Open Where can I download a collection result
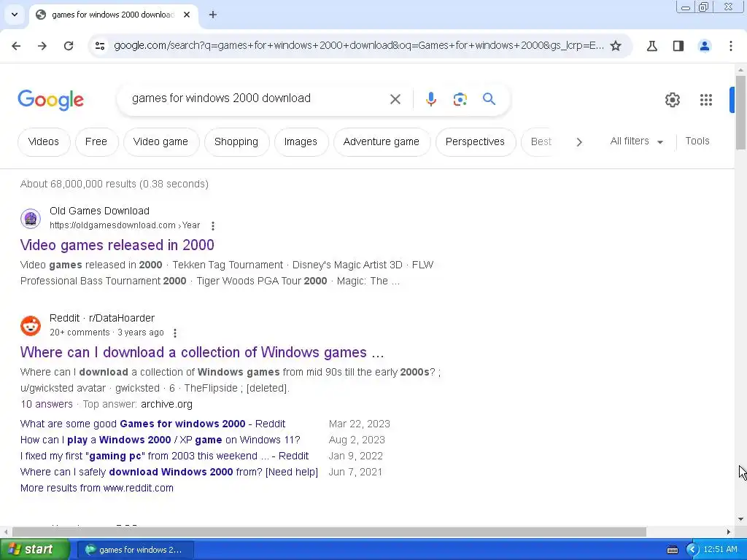 [x=202, y=352]
